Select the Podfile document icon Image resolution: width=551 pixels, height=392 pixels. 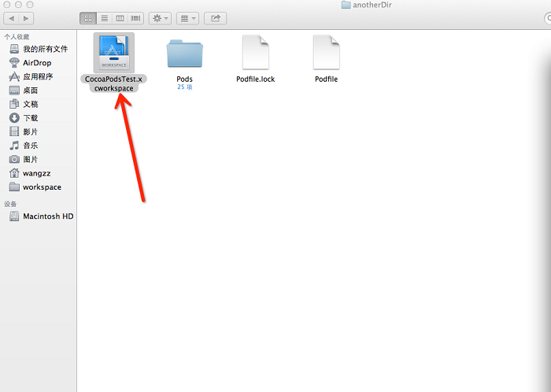point(327,52)
